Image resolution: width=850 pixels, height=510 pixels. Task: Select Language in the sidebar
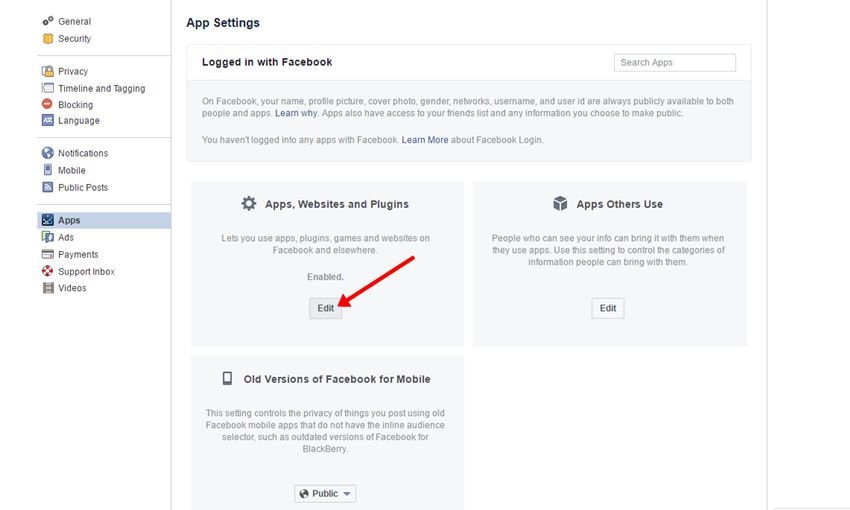click(x=79, y=120)
